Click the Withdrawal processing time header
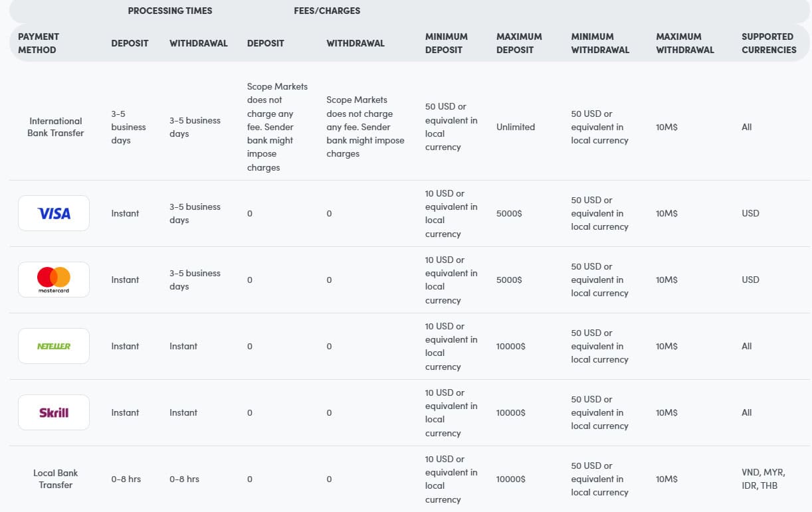 pos(199,43)
